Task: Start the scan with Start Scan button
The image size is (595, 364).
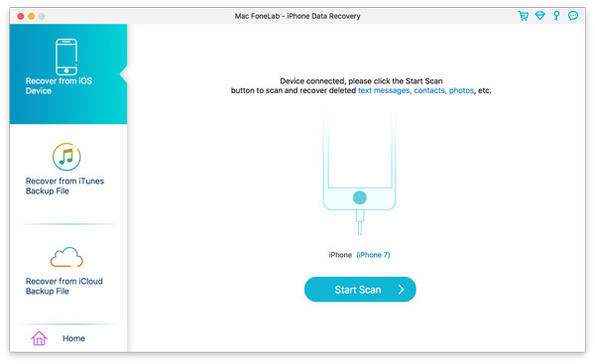Action: pos(360,290)
